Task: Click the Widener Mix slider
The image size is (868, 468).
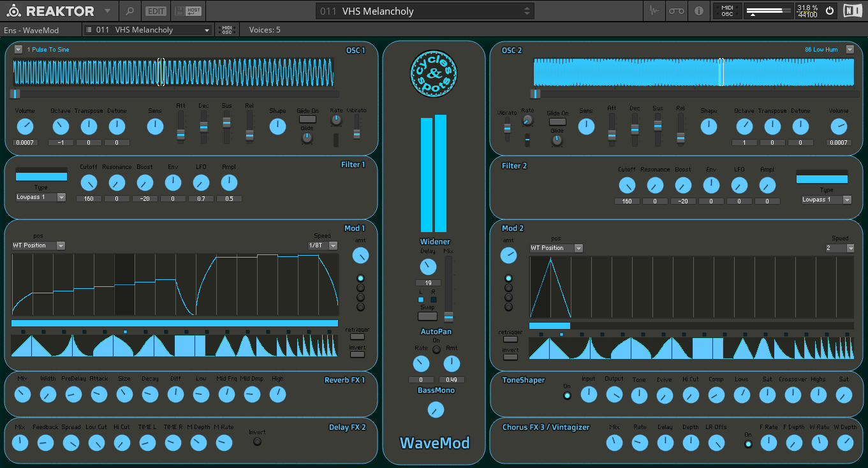Action: click(x=449, y=289)
